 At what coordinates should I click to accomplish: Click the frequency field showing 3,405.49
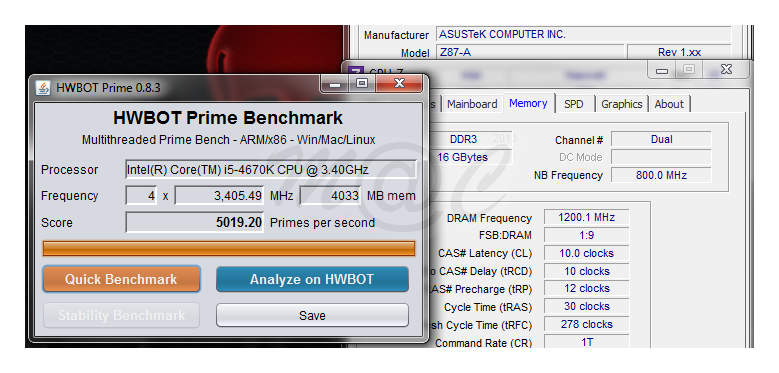[x=219, y=196]
